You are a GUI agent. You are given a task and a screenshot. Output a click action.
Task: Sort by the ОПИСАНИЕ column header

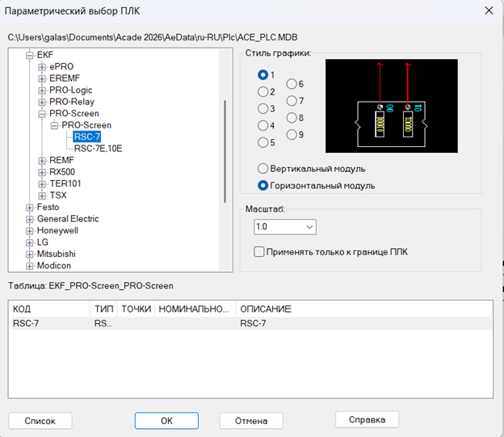point(363,309)
